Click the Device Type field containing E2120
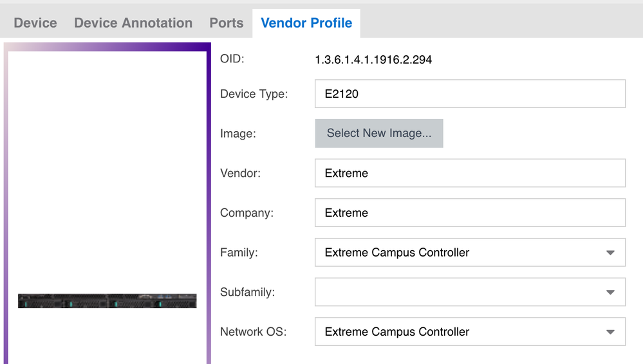The image size is (643, 364). click(470, 94)
